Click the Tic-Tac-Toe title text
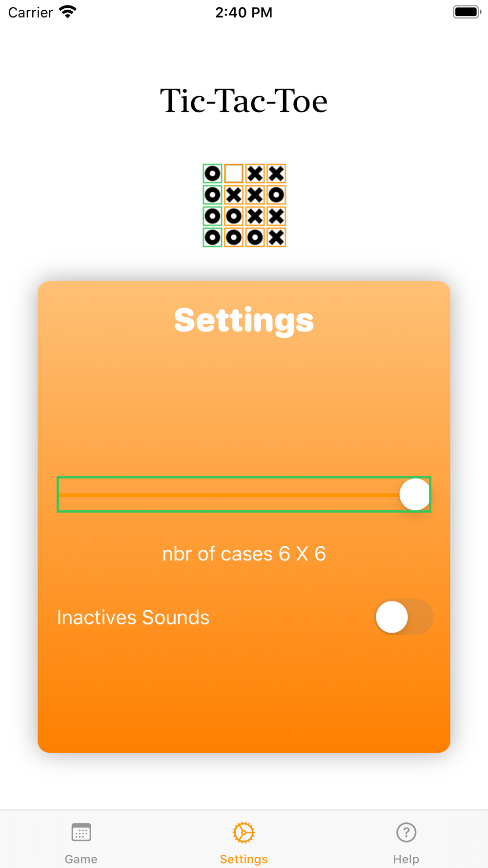The width and height of the screenshot is (488, 868). [x=244, y=101]
